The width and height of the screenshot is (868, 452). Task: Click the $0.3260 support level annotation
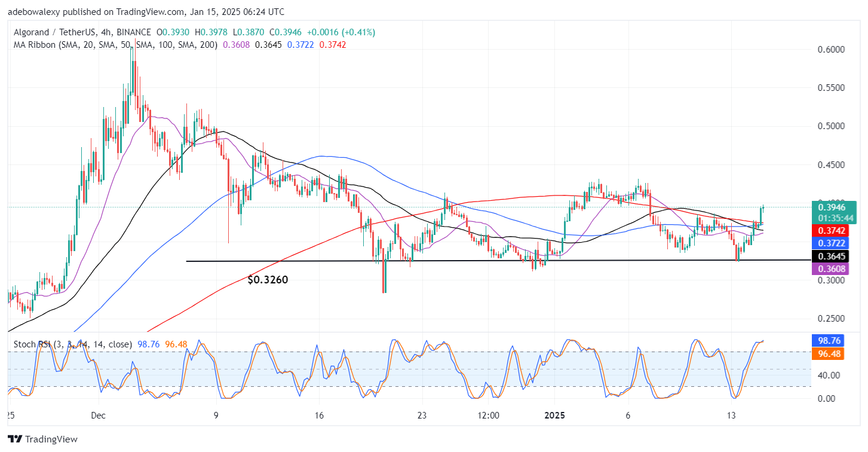coord(268,279)
